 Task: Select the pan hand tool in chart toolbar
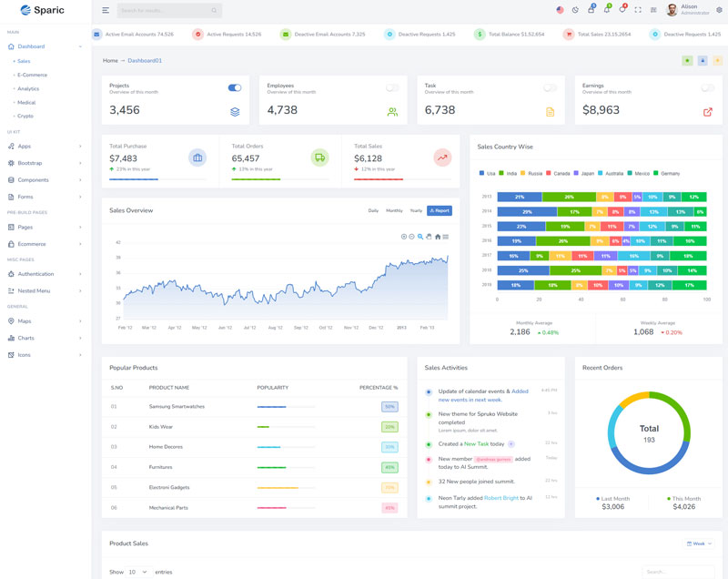click(429, 237)
